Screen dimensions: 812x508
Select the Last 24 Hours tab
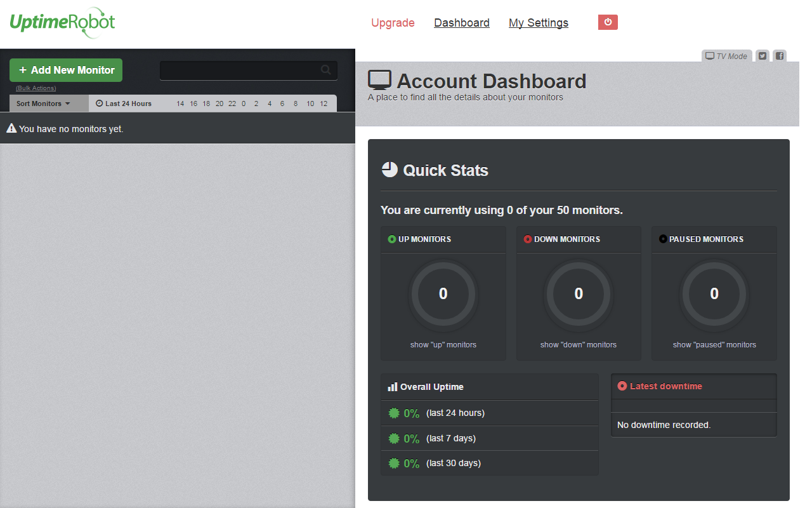click(124, 104)
